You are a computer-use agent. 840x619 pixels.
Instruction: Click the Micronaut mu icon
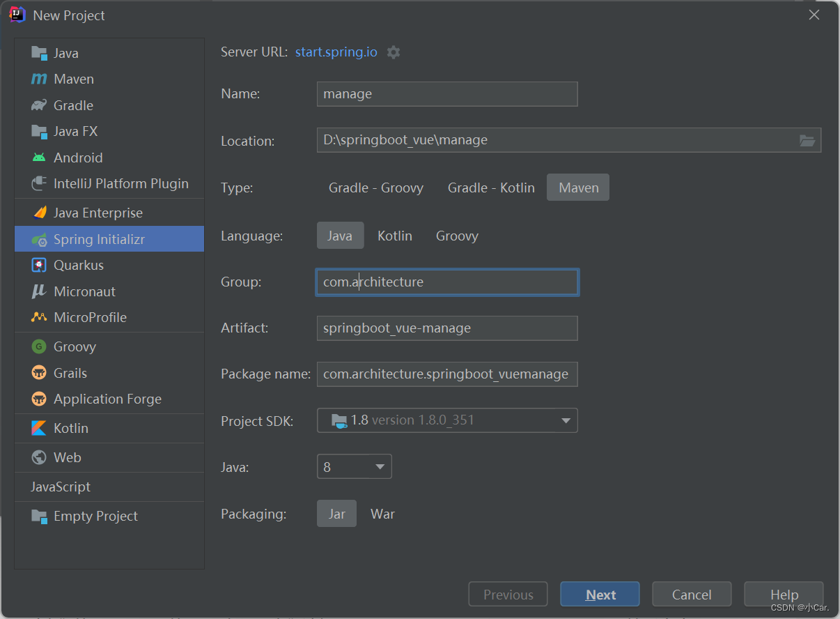[39, 291]
